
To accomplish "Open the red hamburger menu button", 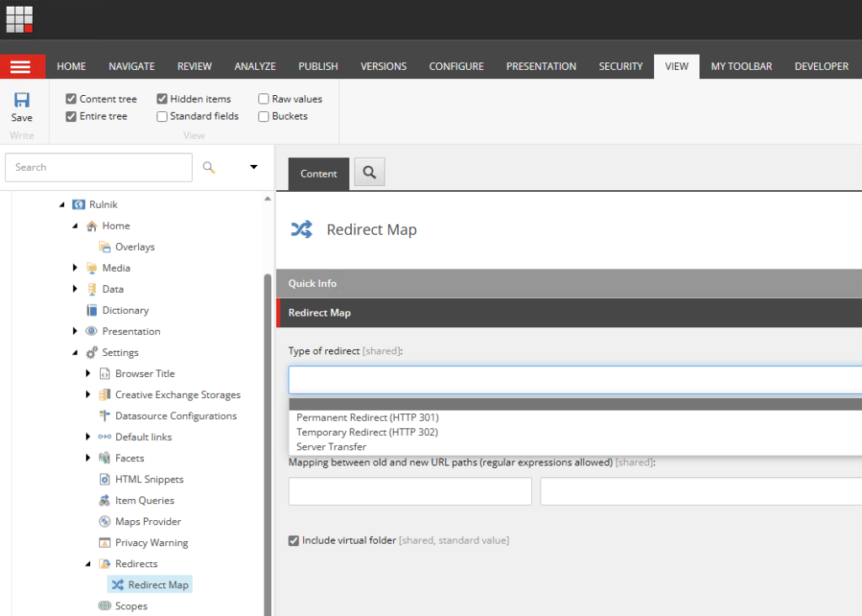I will [x=22, y=66].
